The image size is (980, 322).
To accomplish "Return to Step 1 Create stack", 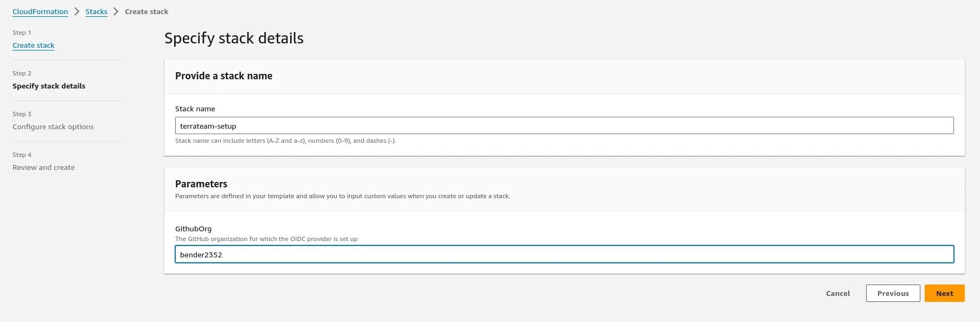I will tap(33, 46).
